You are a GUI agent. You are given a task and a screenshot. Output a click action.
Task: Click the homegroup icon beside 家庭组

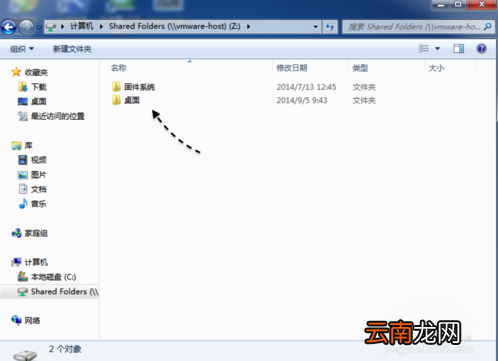16,233
